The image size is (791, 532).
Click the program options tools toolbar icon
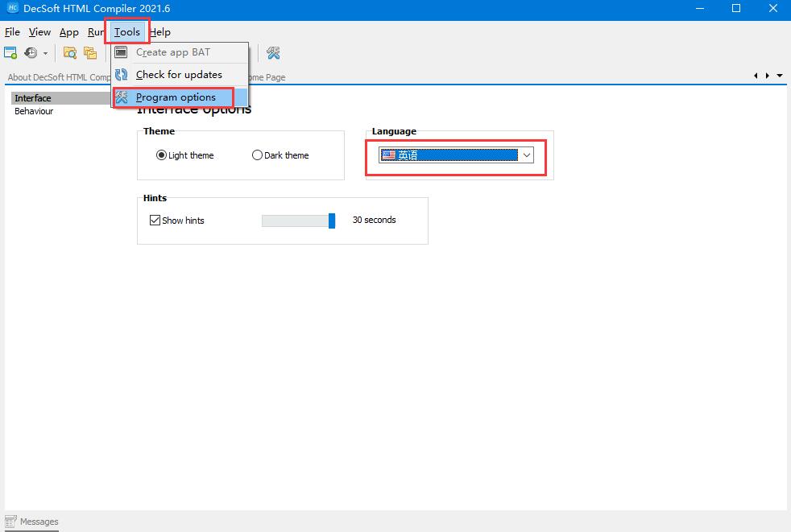(273, 52)
